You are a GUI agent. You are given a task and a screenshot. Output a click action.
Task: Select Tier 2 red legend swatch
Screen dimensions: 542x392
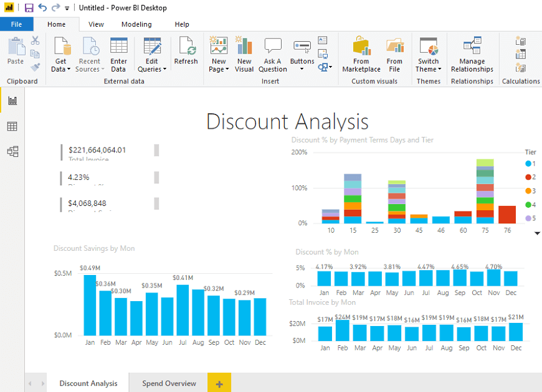pos(528,177)
